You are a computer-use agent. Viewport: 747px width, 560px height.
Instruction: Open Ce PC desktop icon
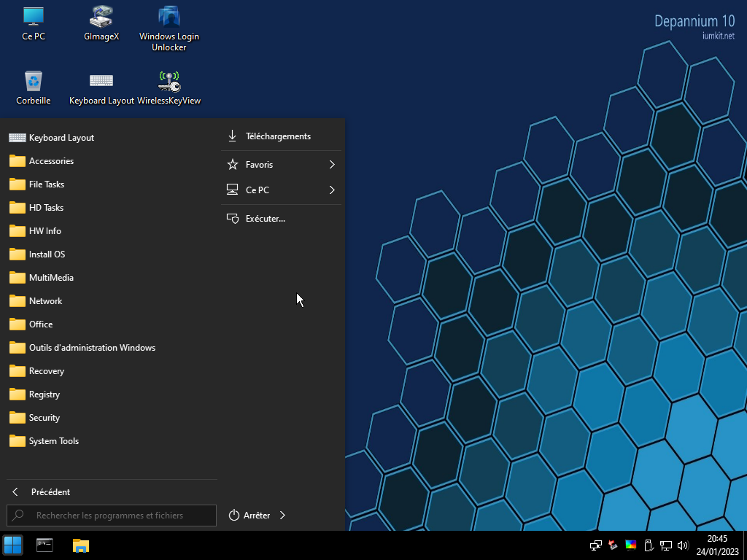pyautogui.click(x=34, y=24)
